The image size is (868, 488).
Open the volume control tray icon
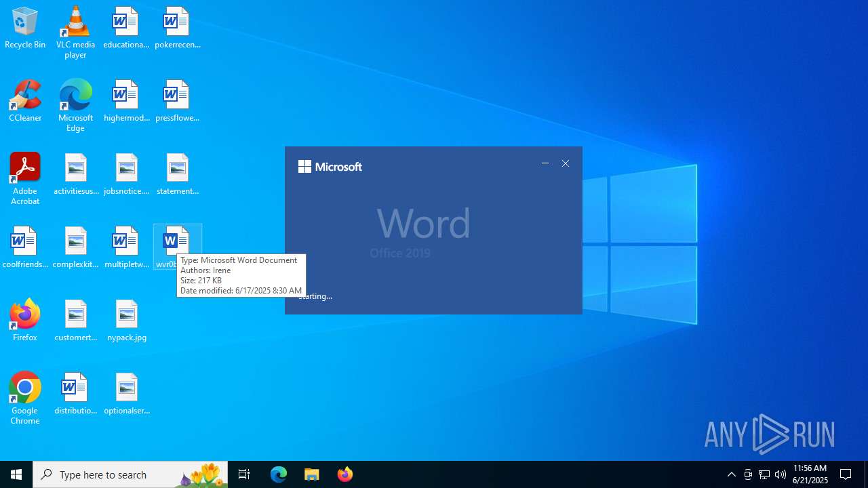click(781, 474)
